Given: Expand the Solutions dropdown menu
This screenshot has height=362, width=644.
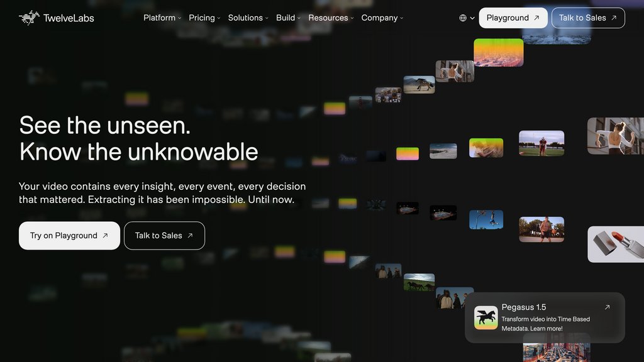Looking at the screenshot, I should click(x=248, y=18).
